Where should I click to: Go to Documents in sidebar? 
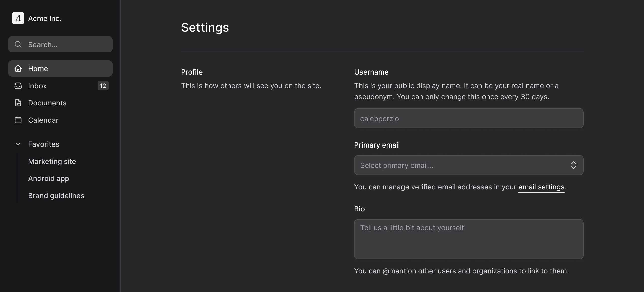(x=47, y=103)
